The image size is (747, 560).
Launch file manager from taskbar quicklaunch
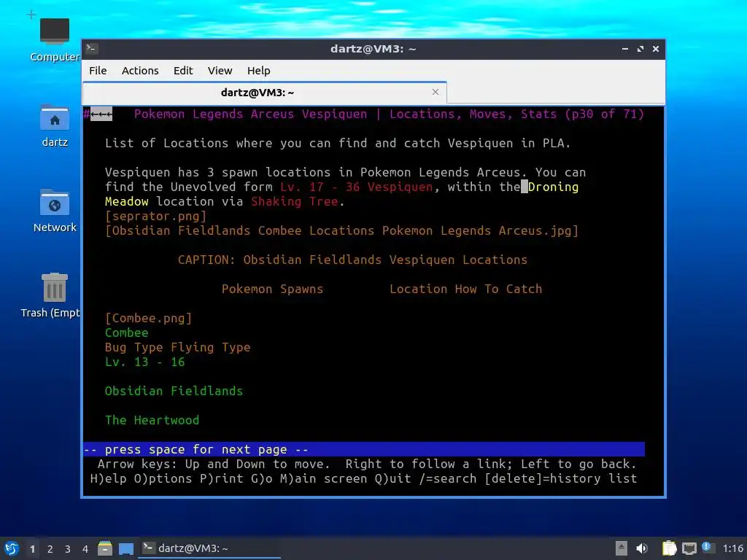[x=105, y=548]
